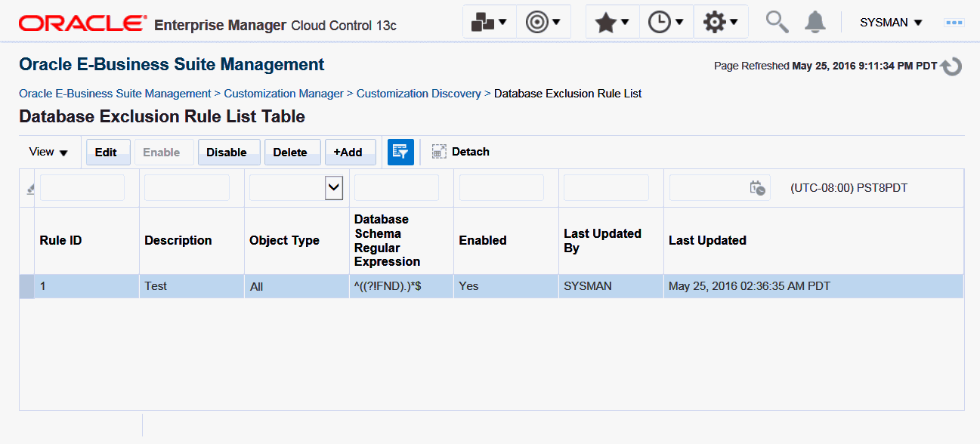This screenshot has height=444, width=980.
Task: Sort by Rule ID column header
Action: [x=87, y=240]
